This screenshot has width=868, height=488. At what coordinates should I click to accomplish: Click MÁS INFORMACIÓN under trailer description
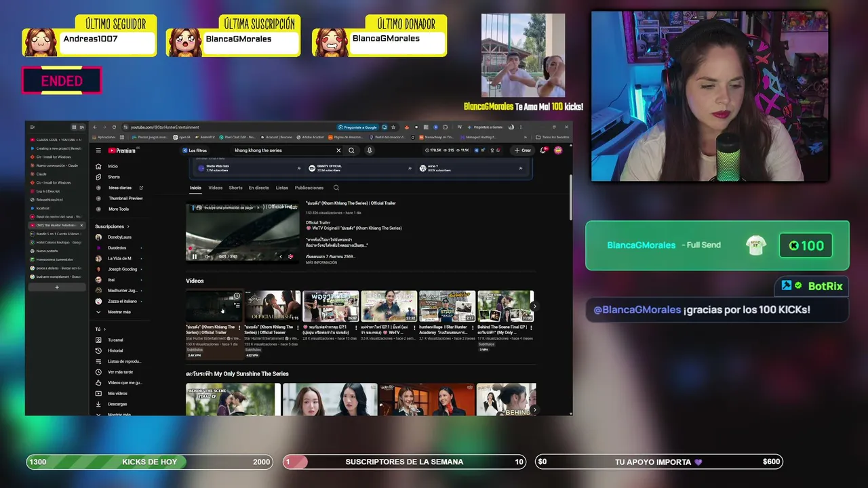[x=321, y=262]
